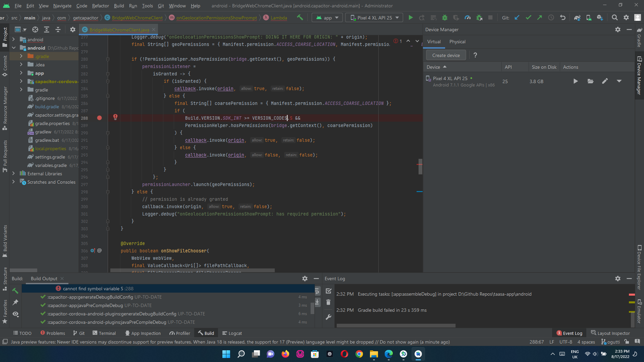Open the Pixel 4 XL actions dropdown arrow
The width and height of the screenshot is (644, 362).
coord(619,81)
